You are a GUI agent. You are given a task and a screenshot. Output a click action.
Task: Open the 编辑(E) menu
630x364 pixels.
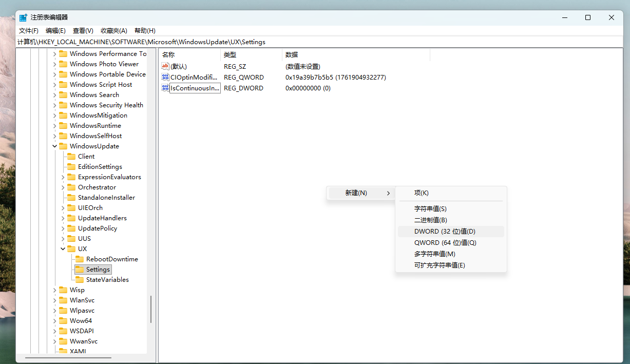coord(55,31)
